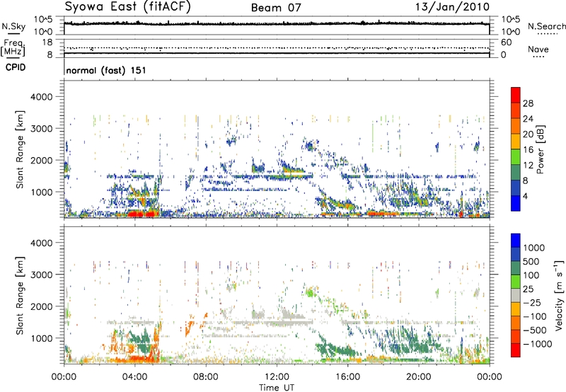Click the '12:00' time axis label
Screen dimensions: 566x392
pos(277,377)
